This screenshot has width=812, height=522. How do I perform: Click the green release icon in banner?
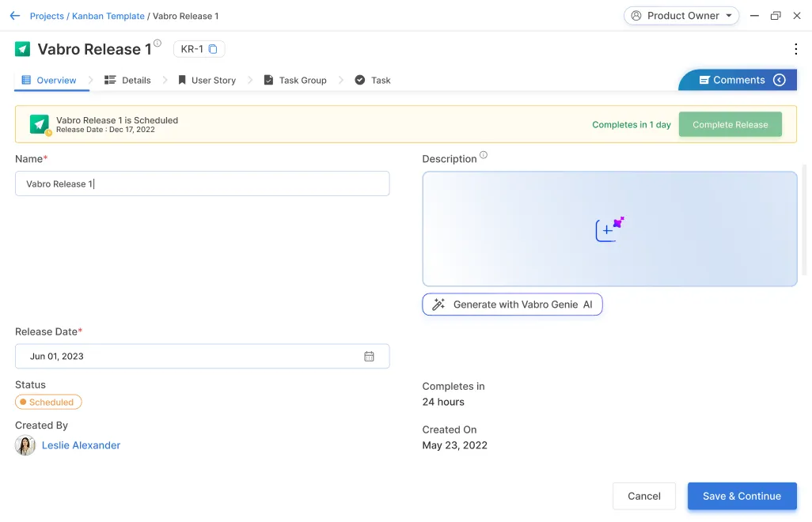[x=40, y=124]
